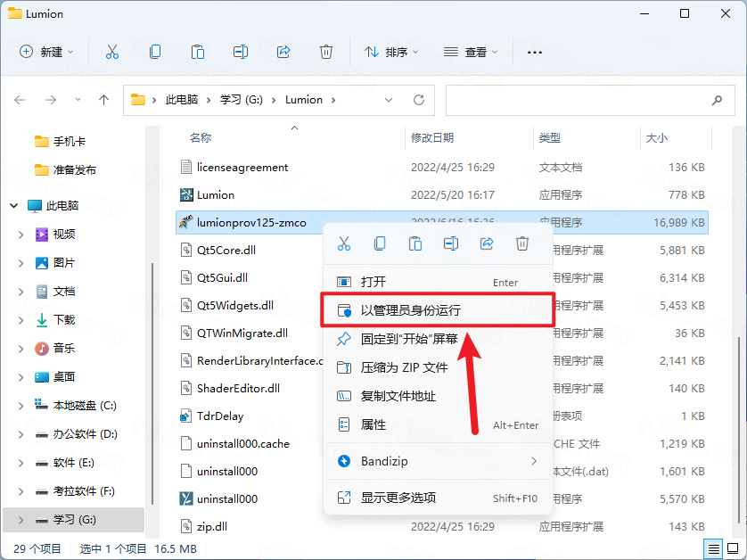Open Bandizip submenu
Image resolution: width=747 pixels, height=560 pixels.
point(438,461)
